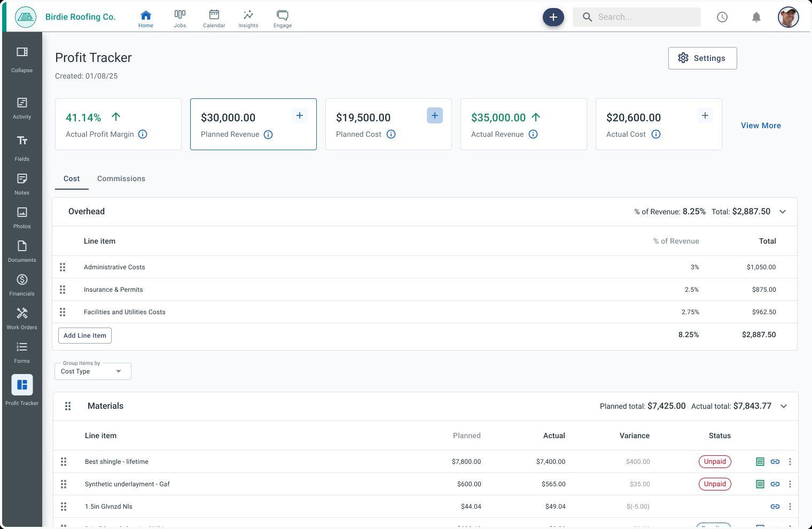The height and width of the screenshot is (529, 812).
Task: Click Add Line Item in Overhead
Action: click(85, 336)
